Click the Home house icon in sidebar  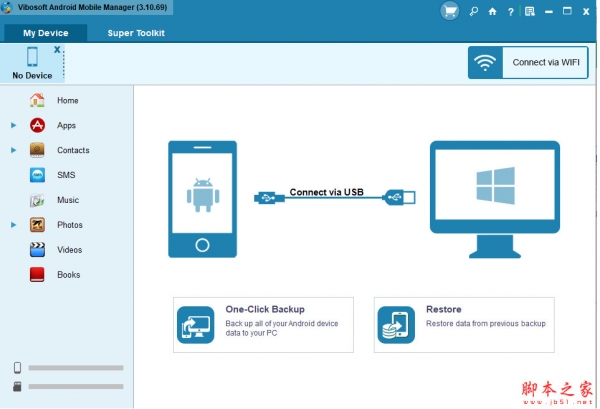pyautogui.click(x=37, y=100)
